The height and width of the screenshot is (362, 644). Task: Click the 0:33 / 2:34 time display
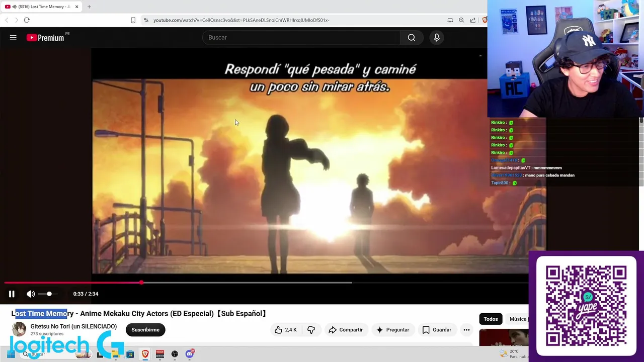[x=86, y=294]
